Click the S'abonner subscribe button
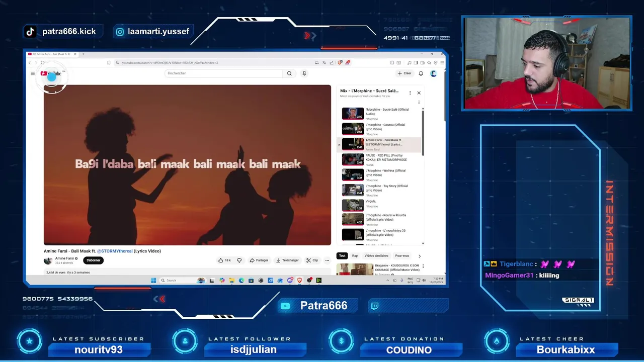Screen dimensions: 644x362 coord(94,260)
